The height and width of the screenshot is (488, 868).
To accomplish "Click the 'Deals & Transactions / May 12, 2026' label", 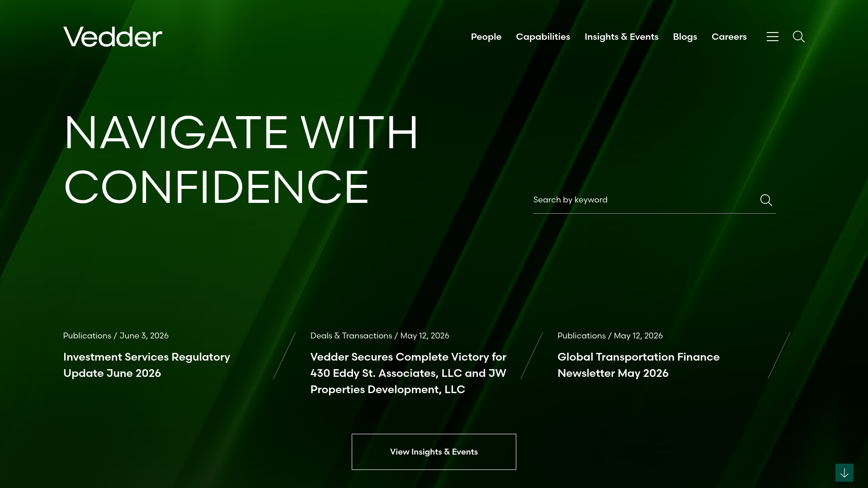I will (380, 336).
